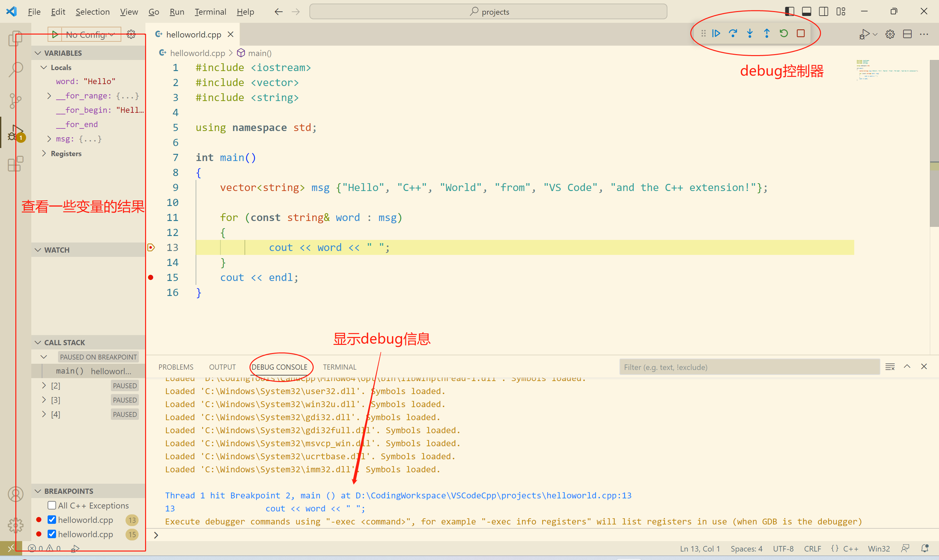Image resolution: width=939 pixels, height=560 pixels.
Task: Toggle the breakpoint on line 13 gutter
Action: click(151, 247)
